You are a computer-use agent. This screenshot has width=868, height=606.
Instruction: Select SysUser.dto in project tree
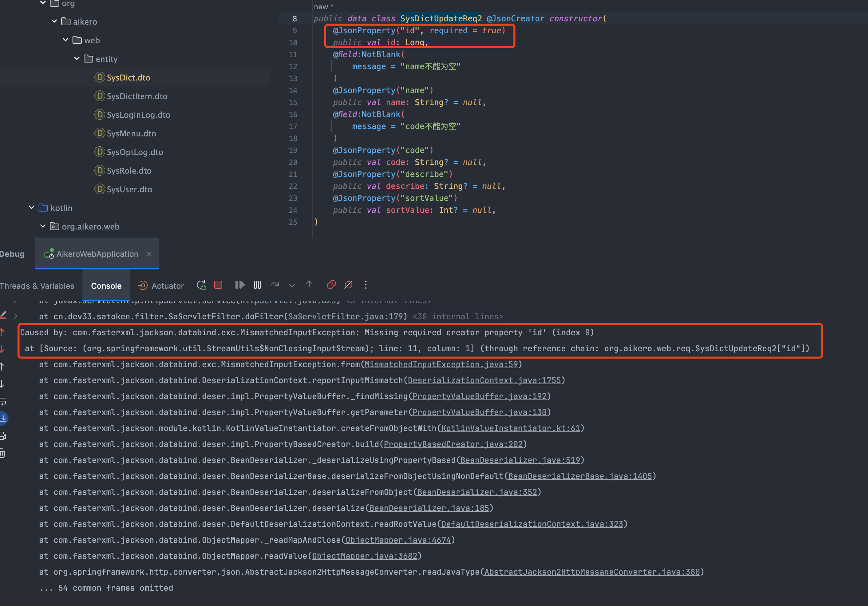(129, 189)
